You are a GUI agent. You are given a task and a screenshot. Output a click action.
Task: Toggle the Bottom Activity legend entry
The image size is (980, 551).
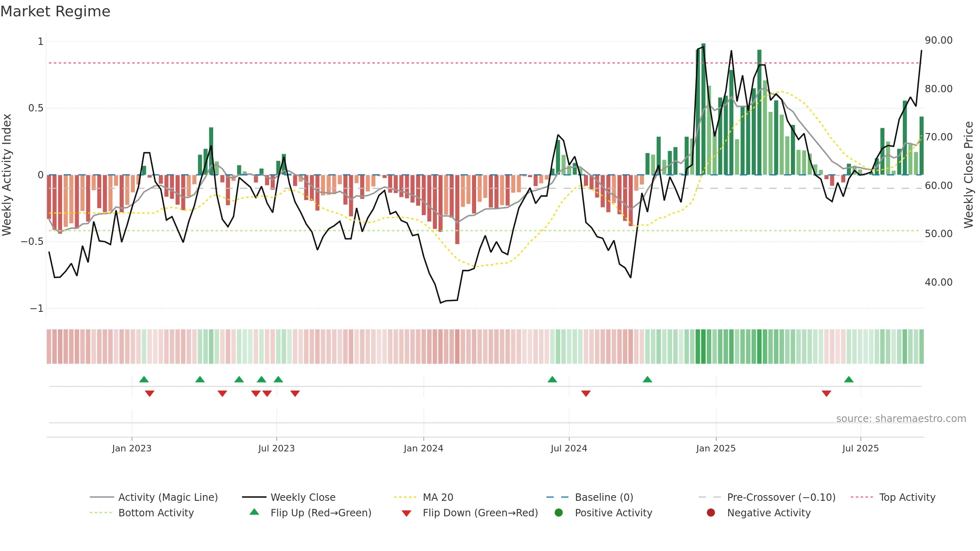[142, 513]
